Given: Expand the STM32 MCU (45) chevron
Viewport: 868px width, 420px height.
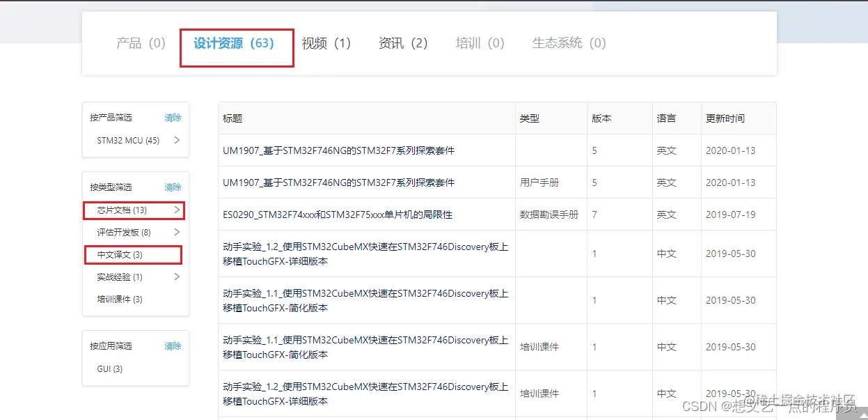Looking at the screenshot, I should 177,140.
